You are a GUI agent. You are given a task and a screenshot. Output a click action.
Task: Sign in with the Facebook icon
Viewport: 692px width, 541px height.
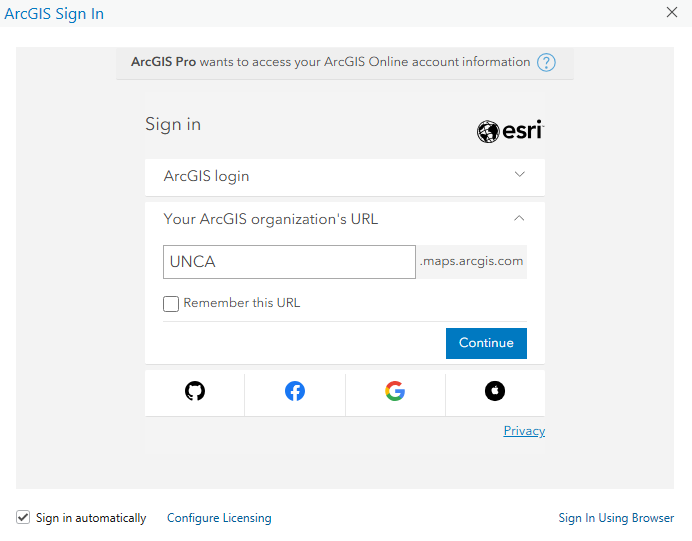coord(295,391)
